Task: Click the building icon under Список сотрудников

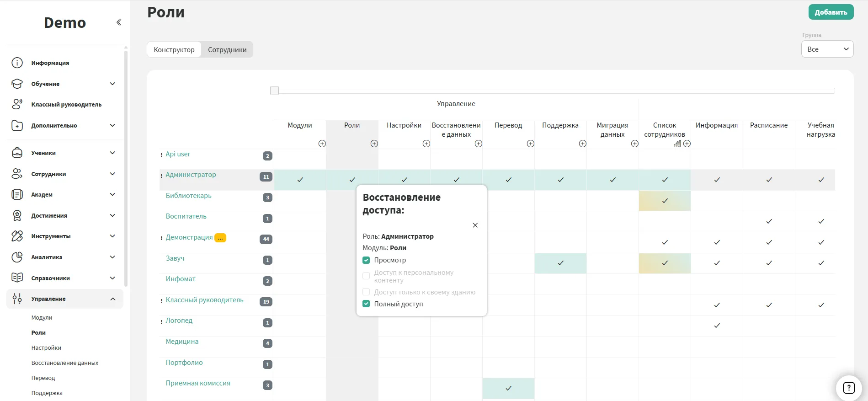Action: point(677,144)
